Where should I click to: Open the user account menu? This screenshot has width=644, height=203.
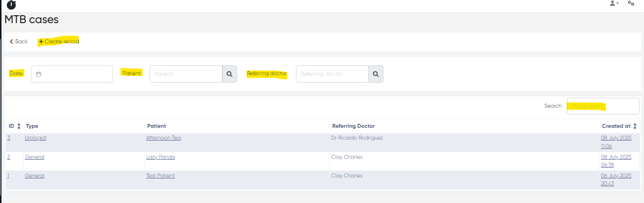coord(614,3)
